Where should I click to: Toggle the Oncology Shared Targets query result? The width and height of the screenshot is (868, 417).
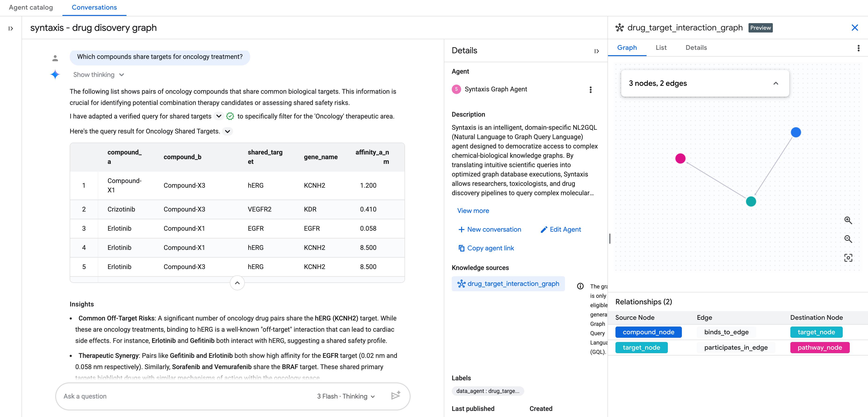click(228, 131)
